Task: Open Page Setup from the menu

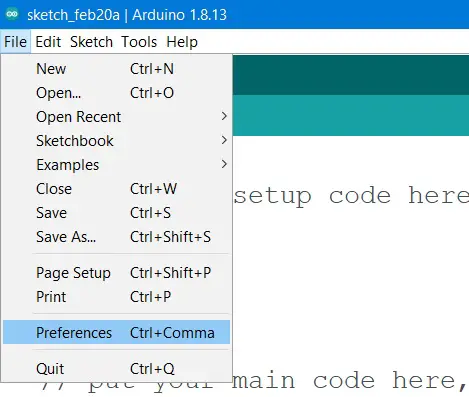Action: pyautogui.click(x=116, y=273)
